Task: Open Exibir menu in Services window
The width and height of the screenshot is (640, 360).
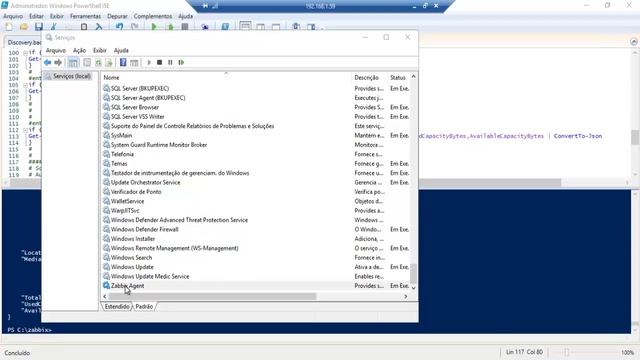Action: pyautogui.click(x=100, y=50)
